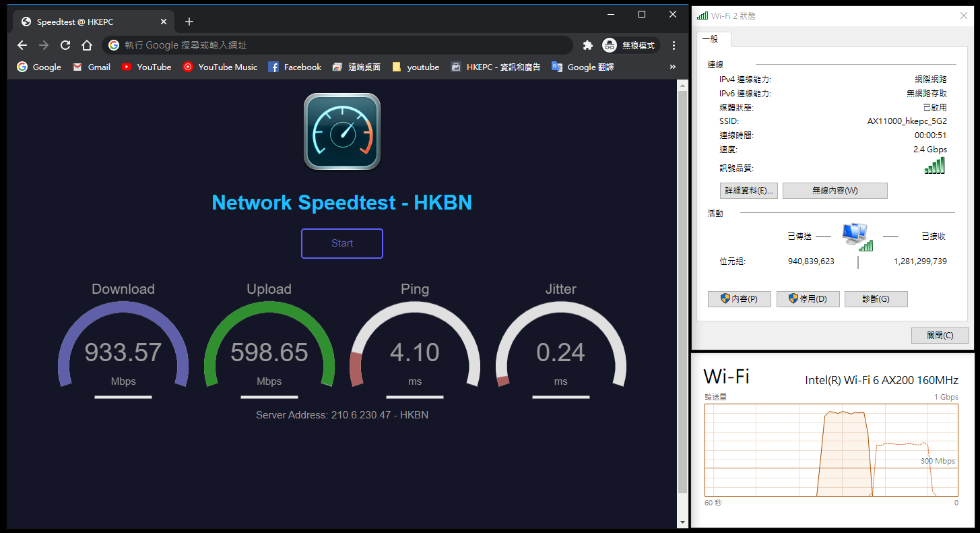The width and height of the screenshot is (980, 533).
Task: Open Chrome three-dot menu
Action: pos(674,45)
